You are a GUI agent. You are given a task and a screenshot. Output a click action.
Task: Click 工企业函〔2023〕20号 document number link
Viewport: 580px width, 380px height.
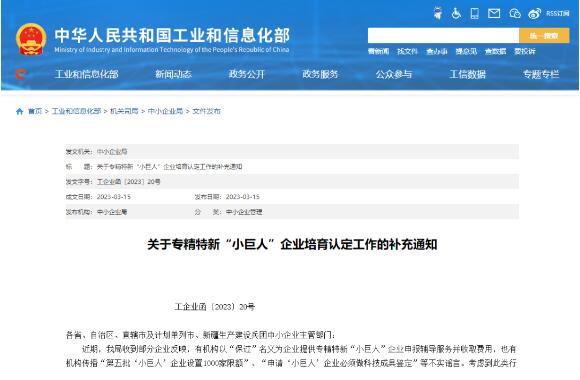[128, 182]
